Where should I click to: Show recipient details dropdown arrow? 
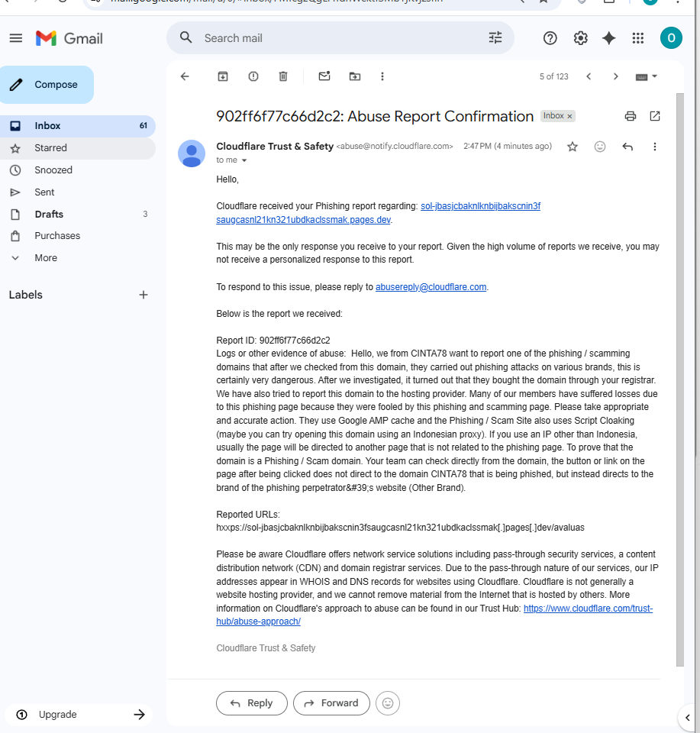click(244, 160)
